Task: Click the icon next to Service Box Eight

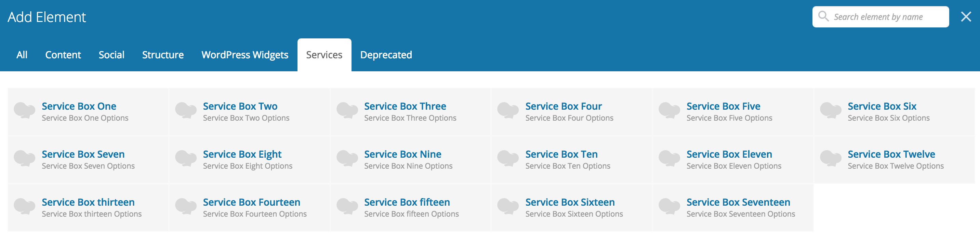Action: pyautogui.click(x=186, y=159)
